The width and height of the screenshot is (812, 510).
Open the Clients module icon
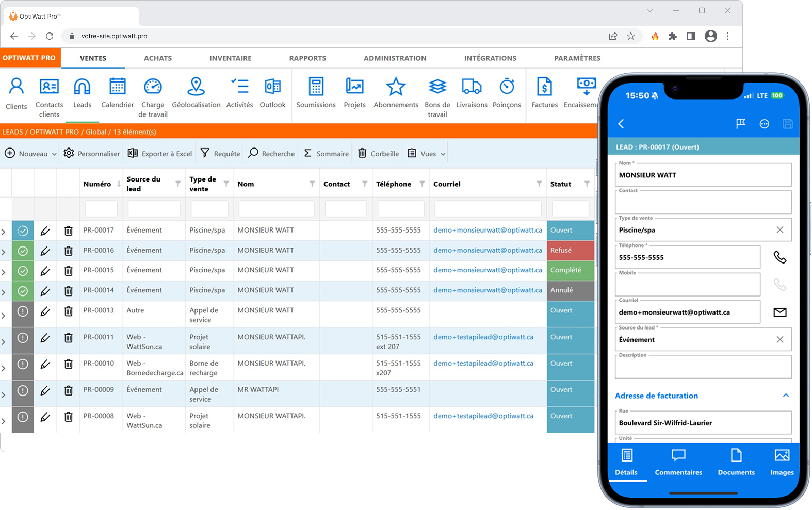click(17, 86)
